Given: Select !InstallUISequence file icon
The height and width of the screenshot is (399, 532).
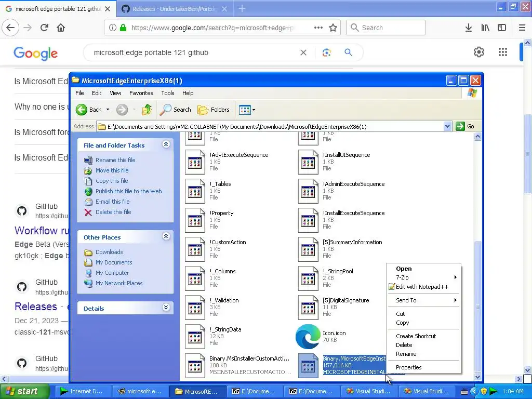Looking at the screenshot, I should click(x=309, y=162).
